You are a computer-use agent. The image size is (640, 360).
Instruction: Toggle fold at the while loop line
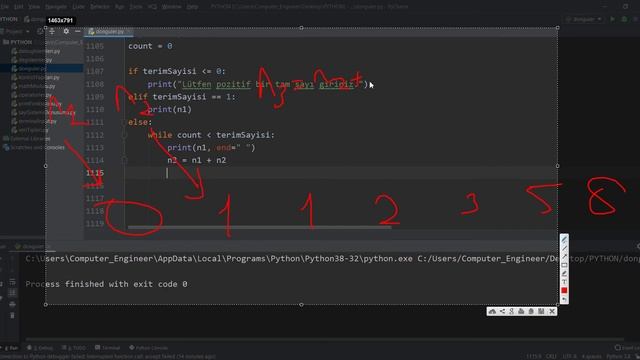pos(124,135)
